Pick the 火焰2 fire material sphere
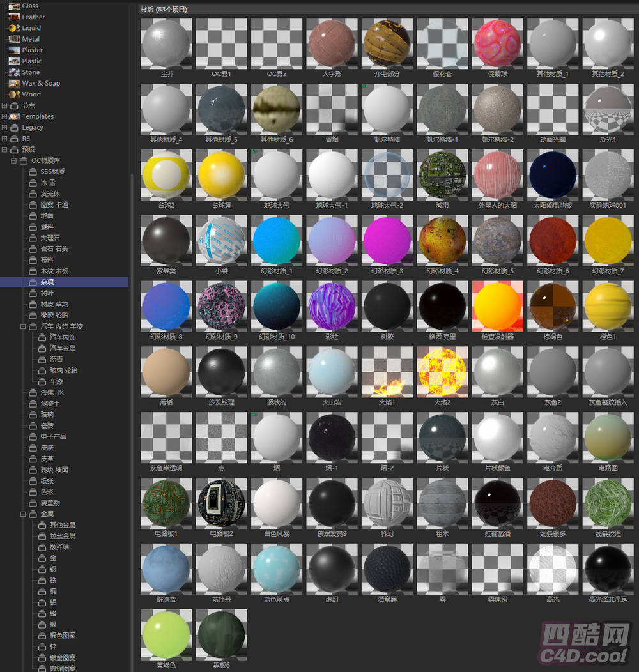 (x=442, y=372)
